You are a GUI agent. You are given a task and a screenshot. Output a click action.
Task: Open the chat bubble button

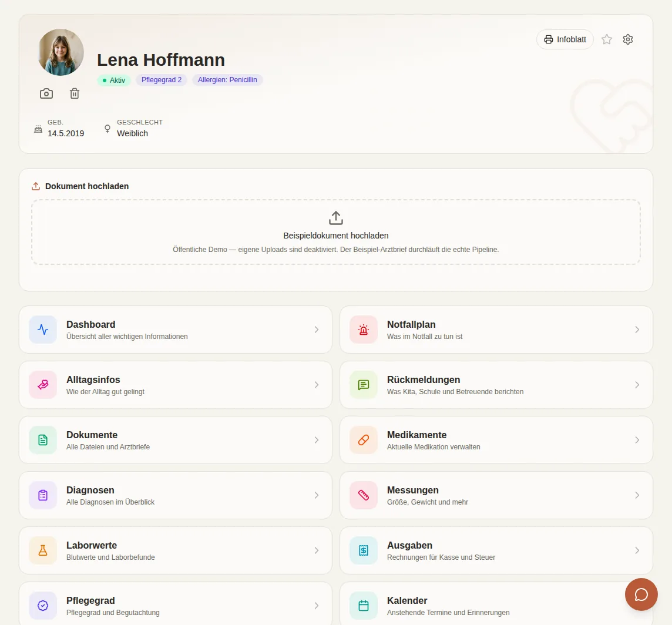coord(641,594)
